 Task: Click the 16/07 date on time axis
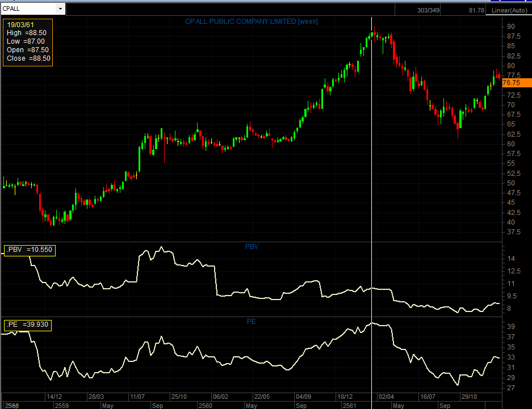(x=428, y=397)
